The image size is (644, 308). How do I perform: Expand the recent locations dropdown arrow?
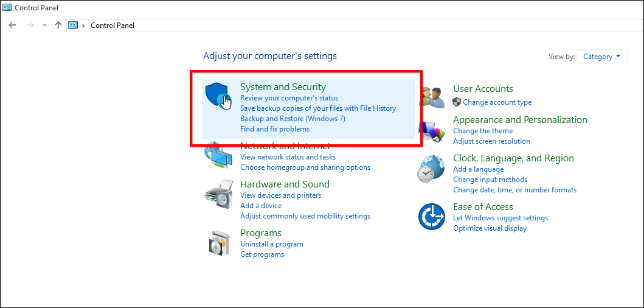45,26
